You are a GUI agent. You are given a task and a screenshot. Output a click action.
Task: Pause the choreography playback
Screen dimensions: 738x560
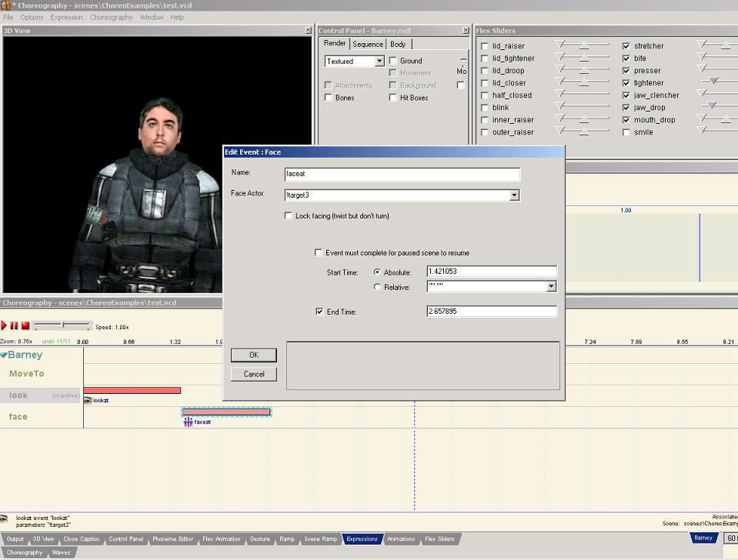pos(14,325)
